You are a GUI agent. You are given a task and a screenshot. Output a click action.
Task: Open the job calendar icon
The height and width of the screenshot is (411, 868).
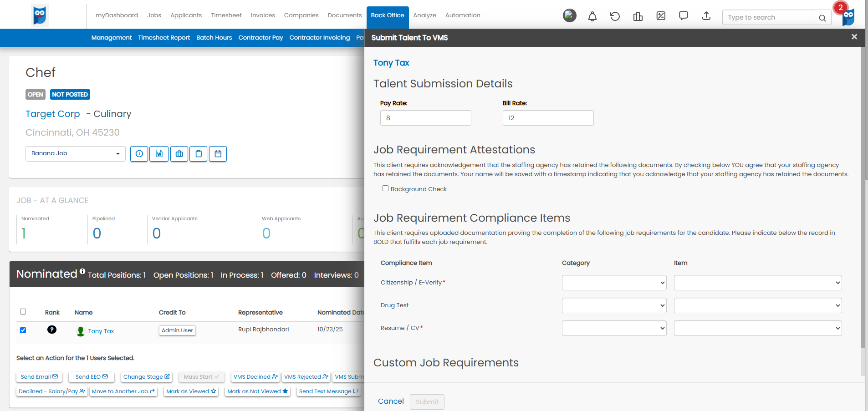218,154
